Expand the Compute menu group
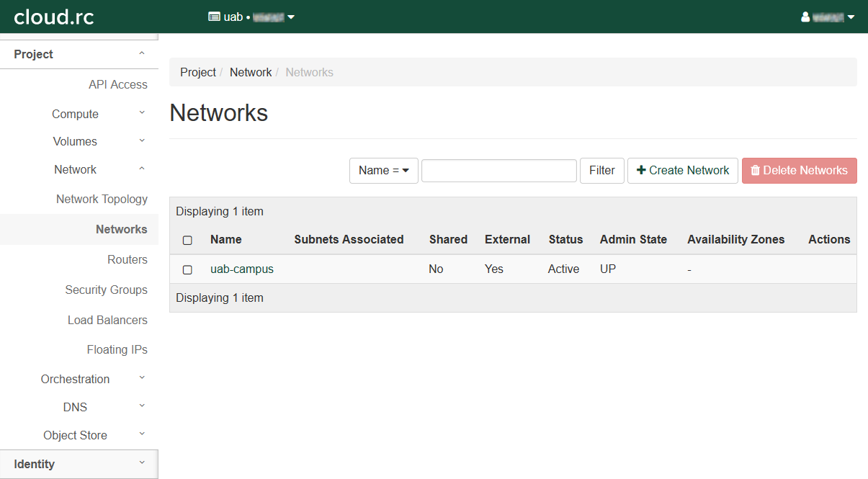The image size is (868, 479). (x=79, y=114)
